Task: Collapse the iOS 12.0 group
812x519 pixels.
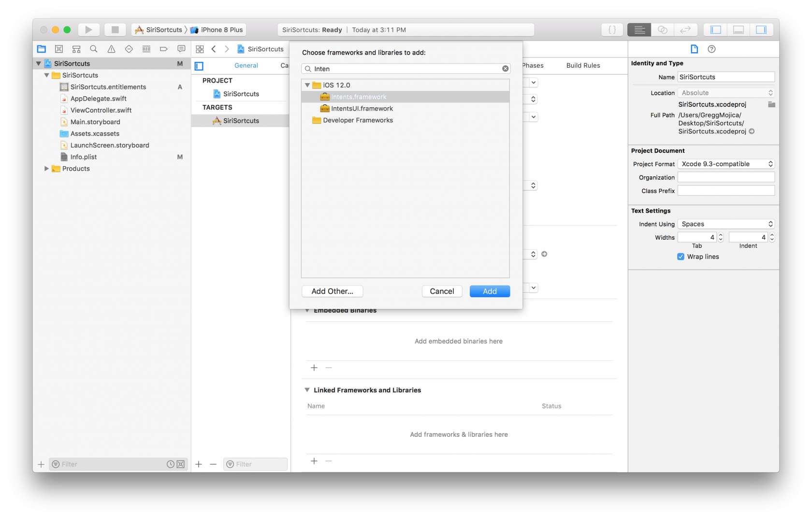Action: 307,85
